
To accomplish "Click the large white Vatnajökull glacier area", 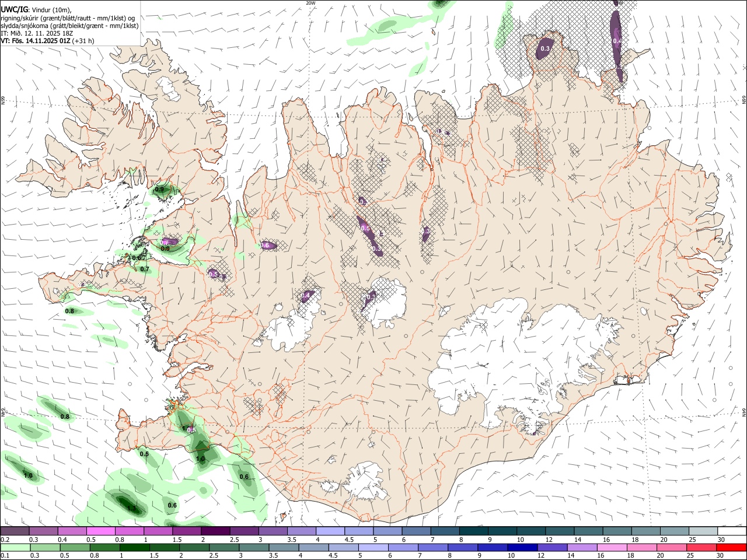I will click(x=514, y=356).
